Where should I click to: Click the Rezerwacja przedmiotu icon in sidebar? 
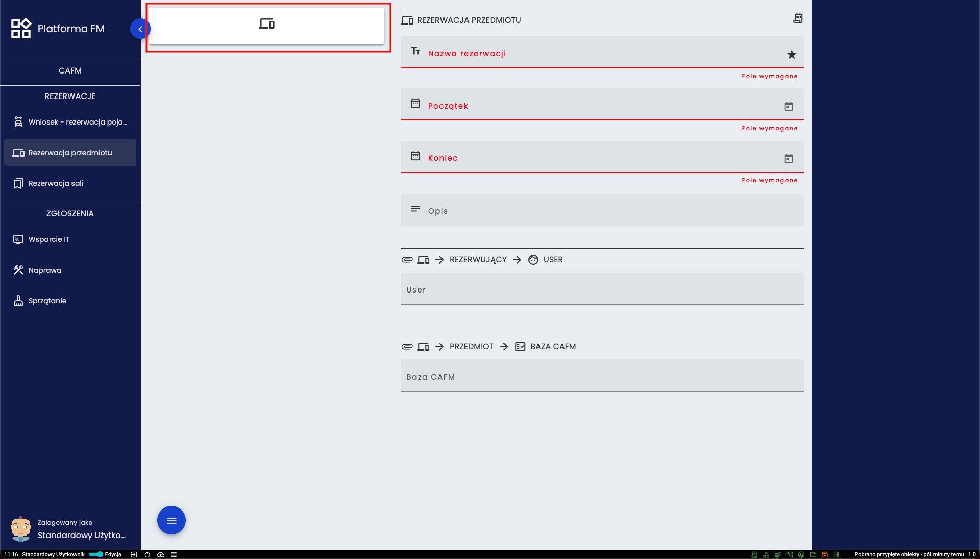[18, 152]
